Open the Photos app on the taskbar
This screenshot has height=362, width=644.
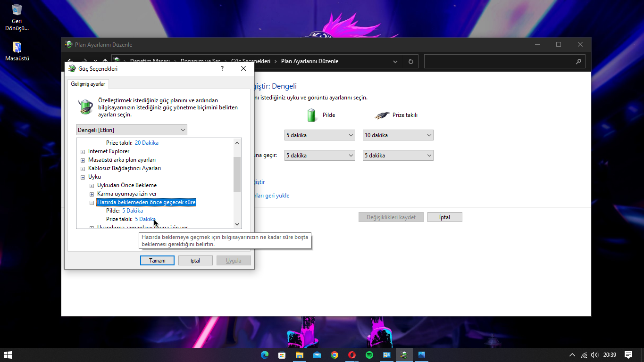421,355
